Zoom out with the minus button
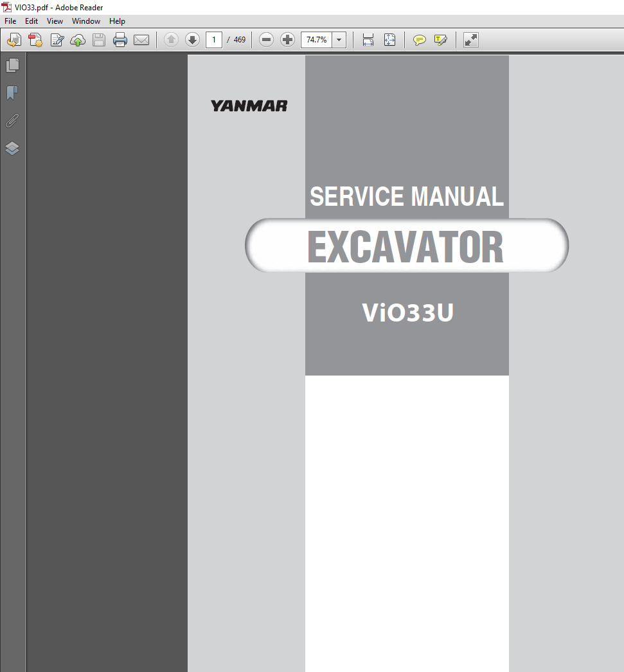This screenshot has height=672, width=624. coord(266,40)
